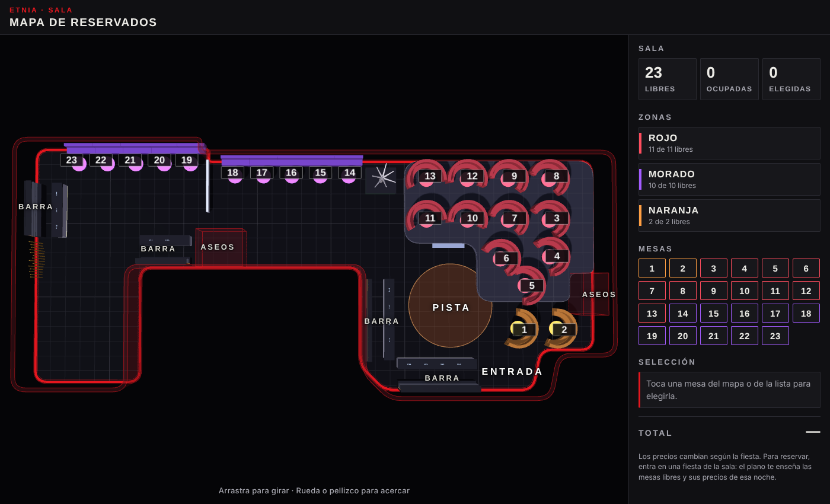The height and width of the screenshot is (504, 830).
Task: Select red table 13 on the map
Action: pos(430,176)
